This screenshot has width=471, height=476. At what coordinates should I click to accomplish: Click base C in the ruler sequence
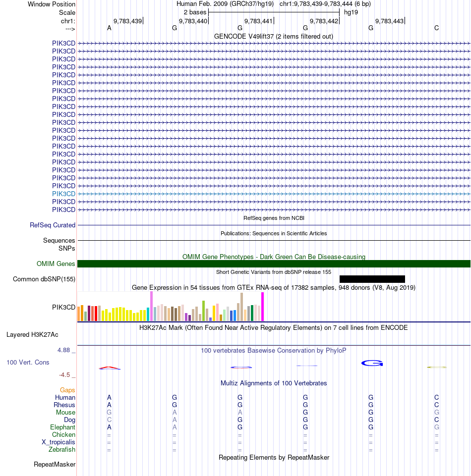(436, 28)
